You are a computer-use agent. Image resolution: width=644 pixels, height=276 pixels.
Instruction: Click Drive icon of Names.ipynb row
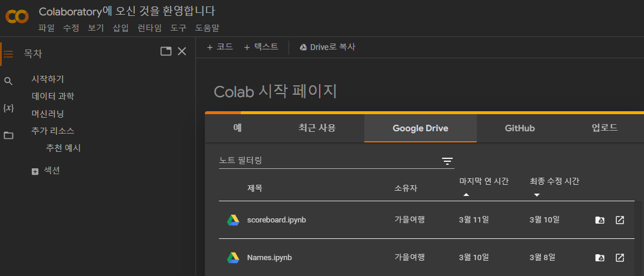233,258
